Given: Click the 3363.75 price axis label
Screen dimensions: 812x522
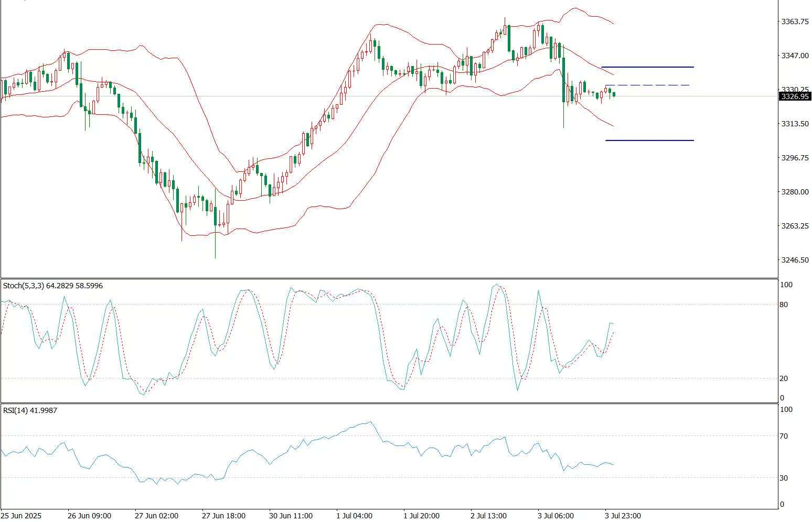Looking at the screenshot, I should 795,21.
